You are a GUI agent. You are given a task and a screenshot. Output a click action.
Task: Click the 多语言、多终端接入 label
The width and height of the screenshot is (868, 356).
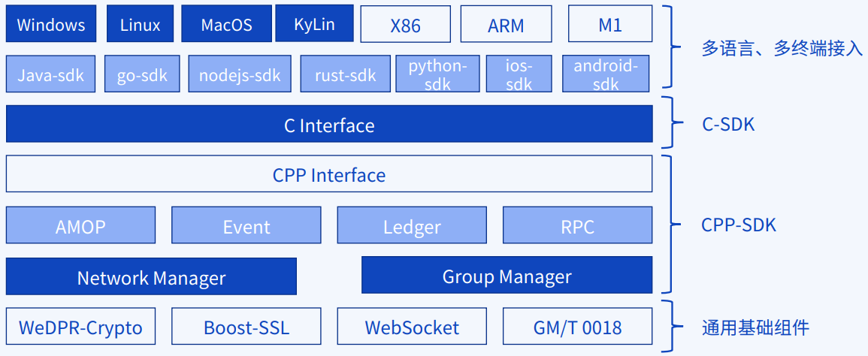782,49
